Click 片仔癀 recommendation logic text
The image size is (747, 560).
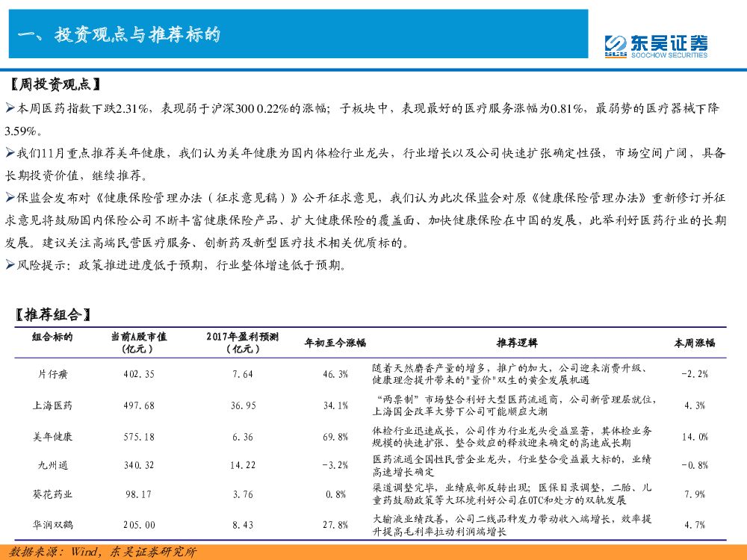coord(510,374)
